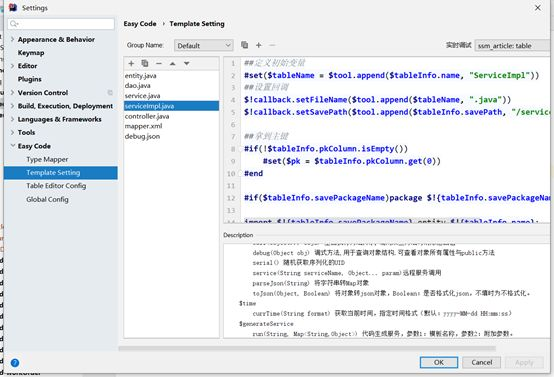The image size is (554, 377).
Task: Select Plugins in settings tree
Action: (30, 79)
